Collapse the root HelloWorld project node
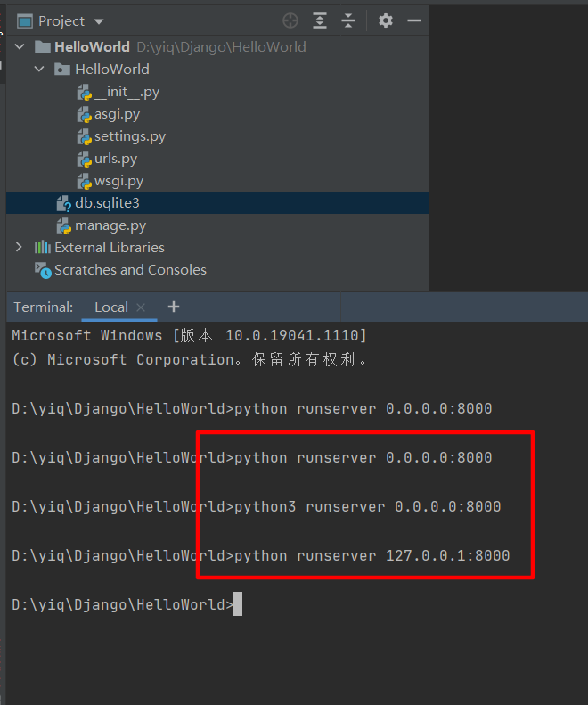Image resolution: width=588 pixels, height=705 pixels. tap(20, 46)
